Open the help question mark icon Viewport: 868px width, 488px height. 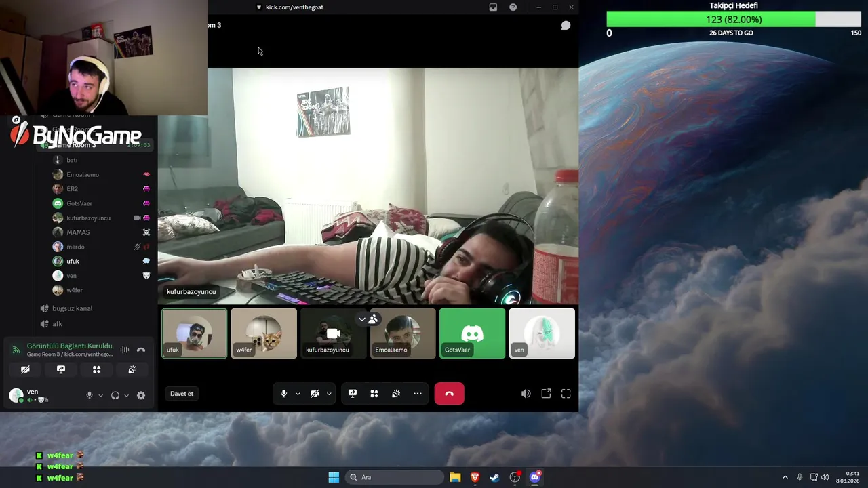513,7
